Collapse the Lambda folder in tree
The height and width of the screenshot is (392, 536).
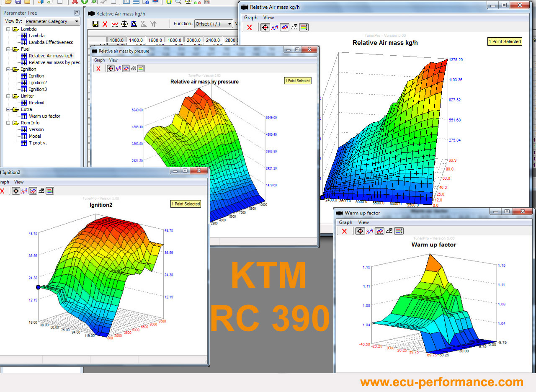tap(9, 29)
